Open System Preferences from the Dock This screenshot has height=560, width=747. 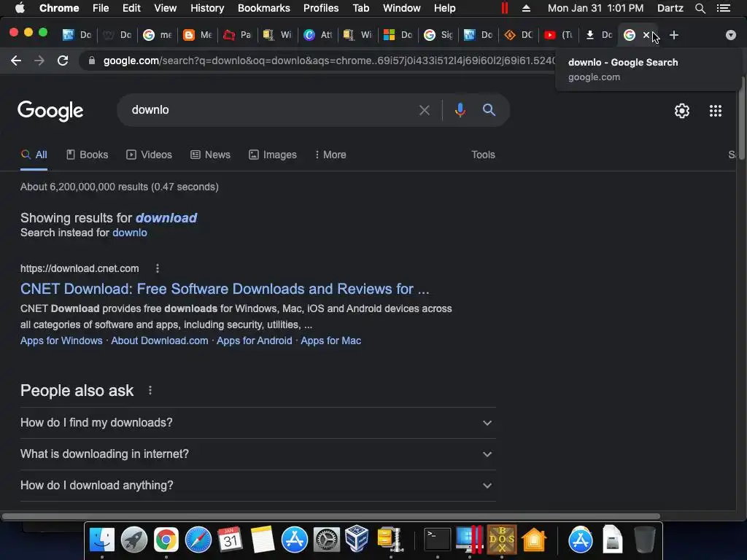click(x=326, y=540)
